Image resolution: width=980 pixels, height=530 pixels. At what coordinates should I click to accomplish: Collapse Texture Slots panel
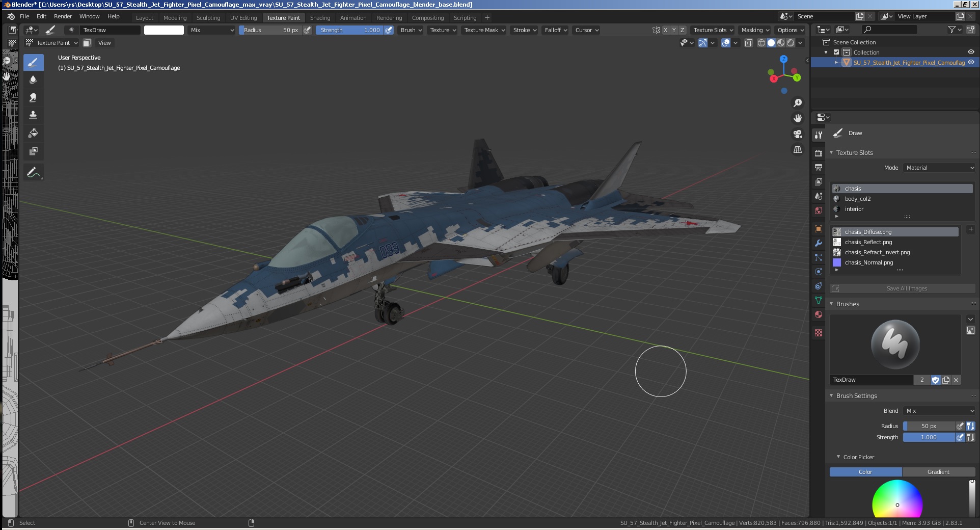pyautogui.click(x=832, y=152)
